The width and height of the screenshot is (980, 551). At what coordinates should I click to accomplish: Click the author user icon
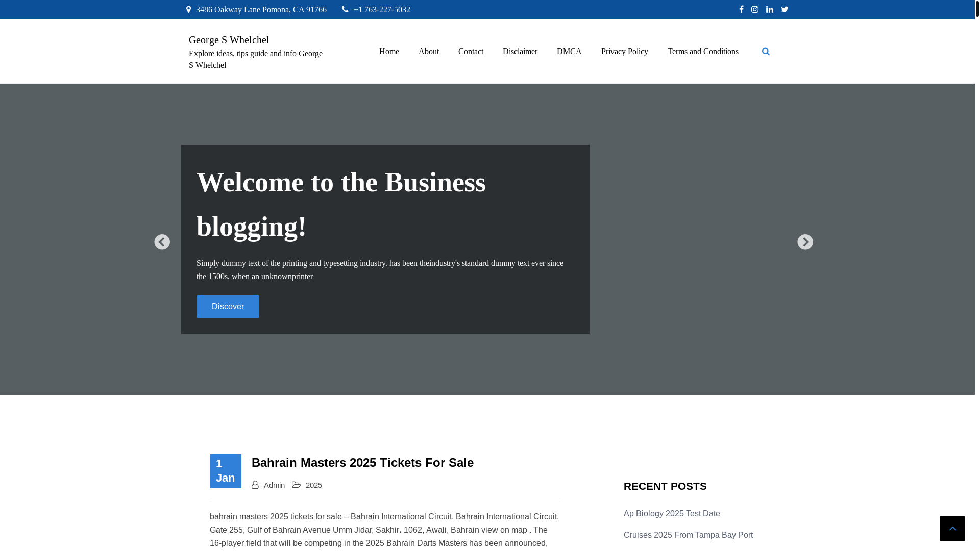click(x=255, y=485)
